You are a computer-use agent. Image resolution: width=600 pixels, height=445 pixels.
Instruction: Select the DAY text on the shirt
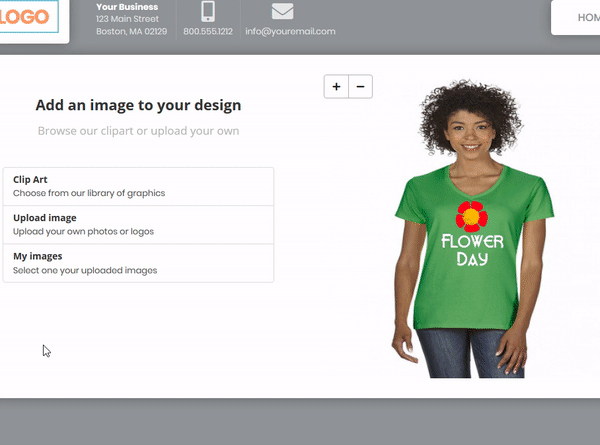472,260
